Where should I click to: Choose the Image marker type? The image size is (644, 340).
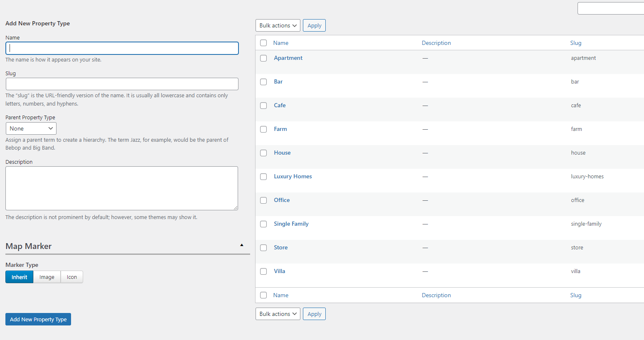47,277
